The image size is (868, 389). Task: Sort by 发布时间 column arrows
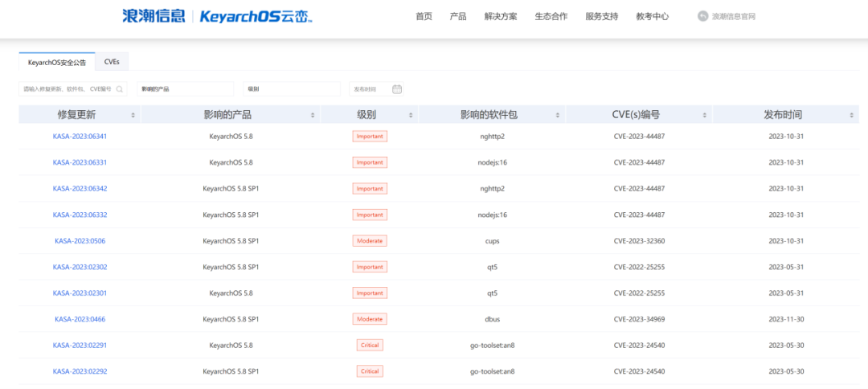click(851, 115)
